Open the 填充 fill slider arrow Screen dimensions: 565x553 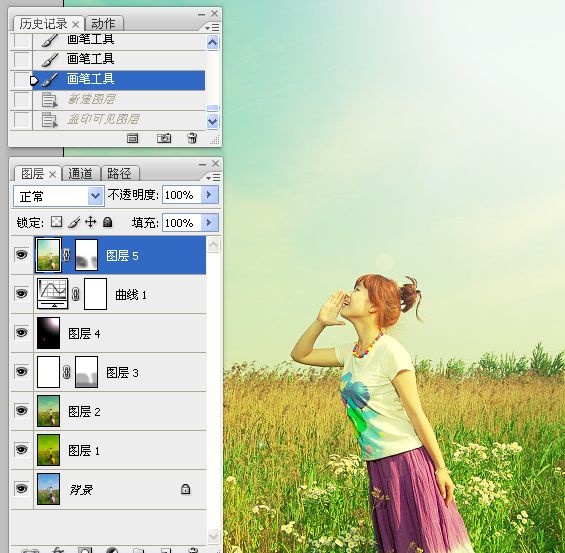click(x=209, y=223)
